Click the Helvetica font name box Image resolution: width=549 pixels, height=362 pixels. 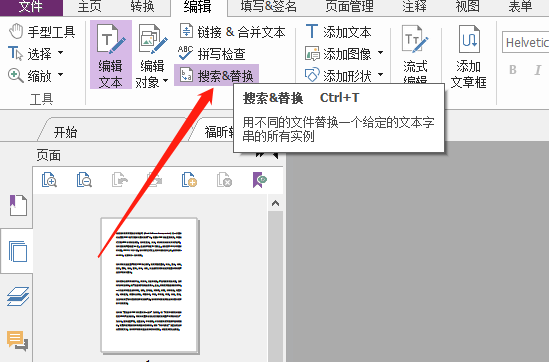[x=525, y=42]
